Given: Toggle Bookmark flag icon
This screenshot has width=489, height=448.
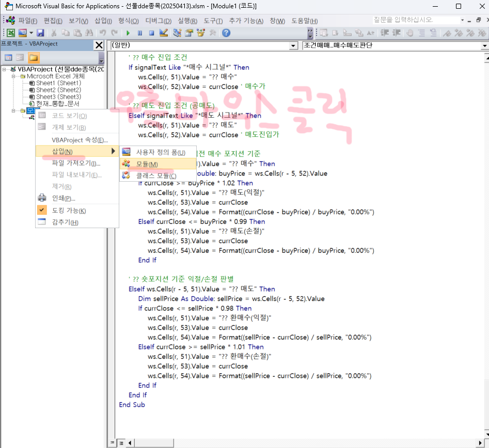Looking at the screenshot, I should (x=447, y=33).
